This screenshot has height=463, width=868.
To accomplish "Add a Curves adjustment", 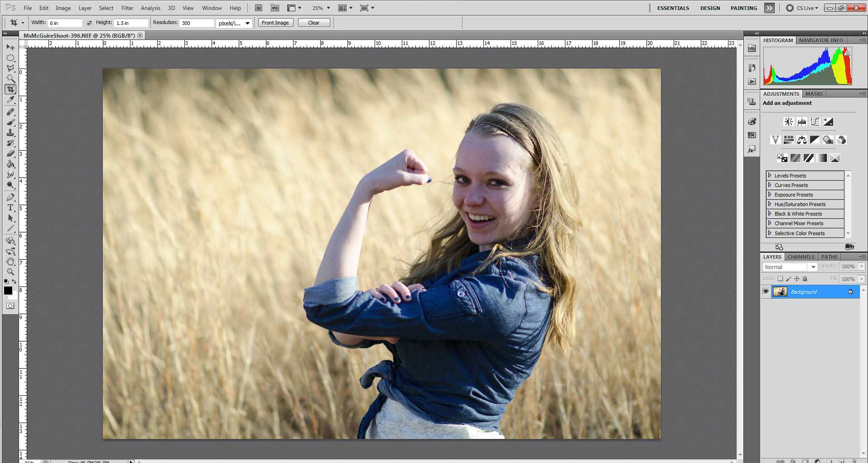I will coord(815,122).
